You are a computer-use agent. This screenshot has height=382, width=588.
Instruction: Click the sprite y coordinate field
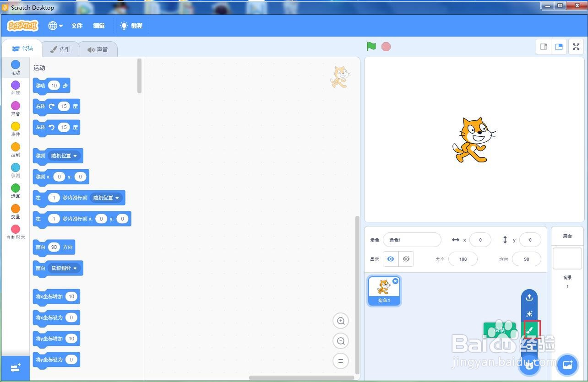530,240
